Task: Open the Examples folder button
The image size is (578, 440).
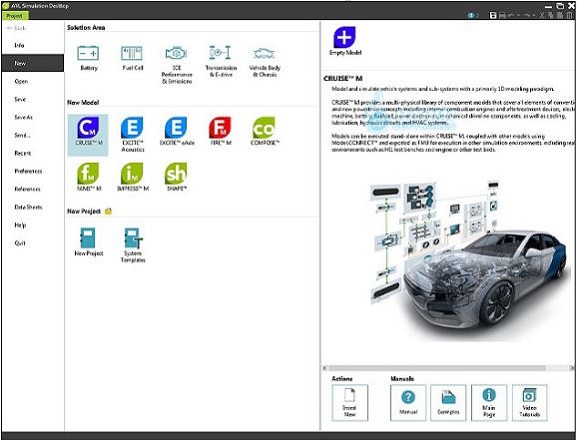Action: click(448, 402)
